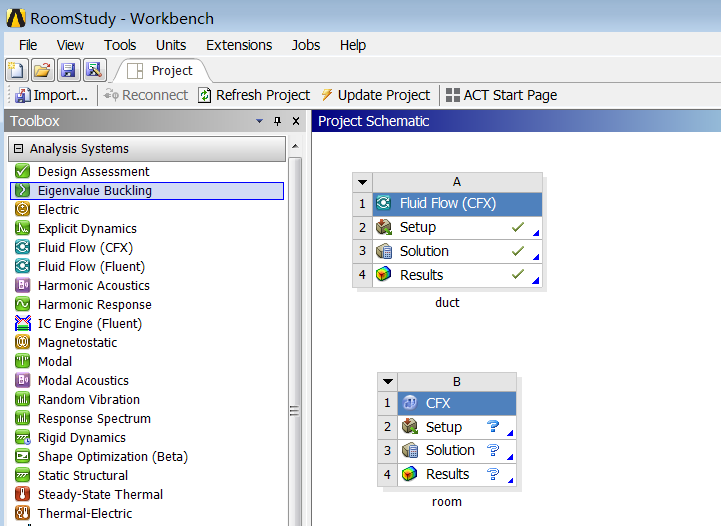Open the Extensions menu
721x526 pixels.
tap(239, 45)
